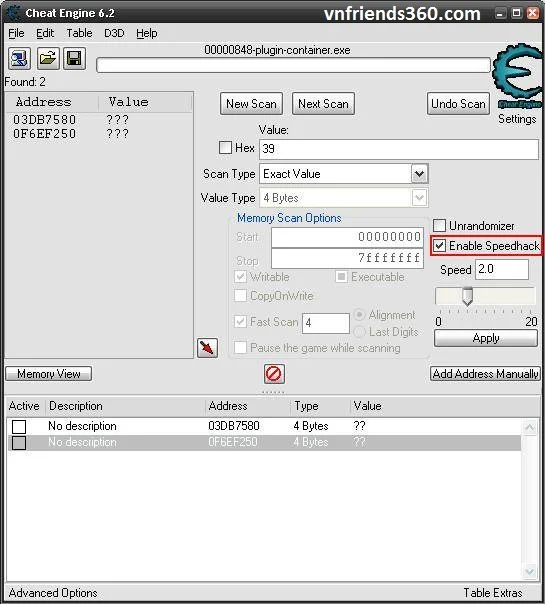Click the Next Scan button

323,104
